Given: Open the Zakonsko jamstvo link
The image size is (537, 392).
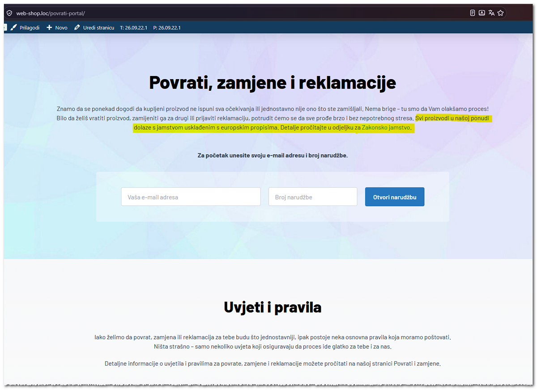Looking at the screenshot, I should [386, 128].
